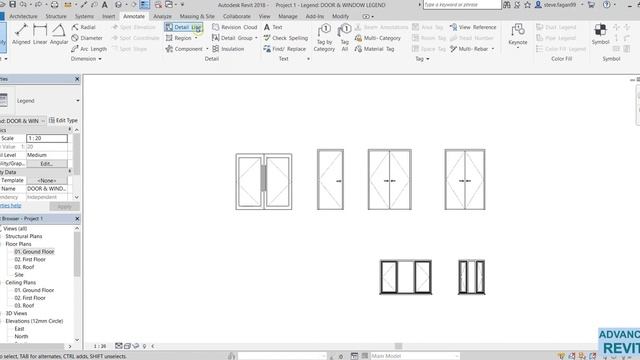Switch to the Systems tab

84,16
